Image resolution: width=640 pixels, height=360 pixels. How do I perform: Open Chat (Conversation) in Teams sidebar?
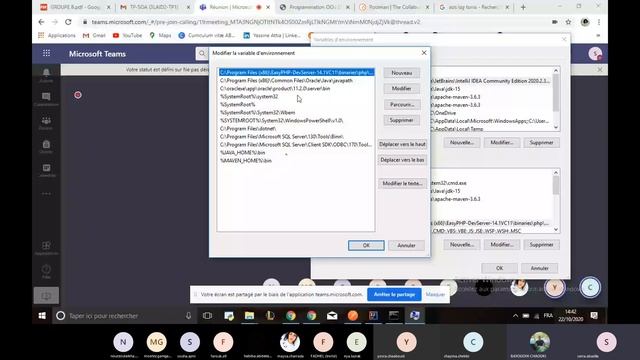pos(46,98)
